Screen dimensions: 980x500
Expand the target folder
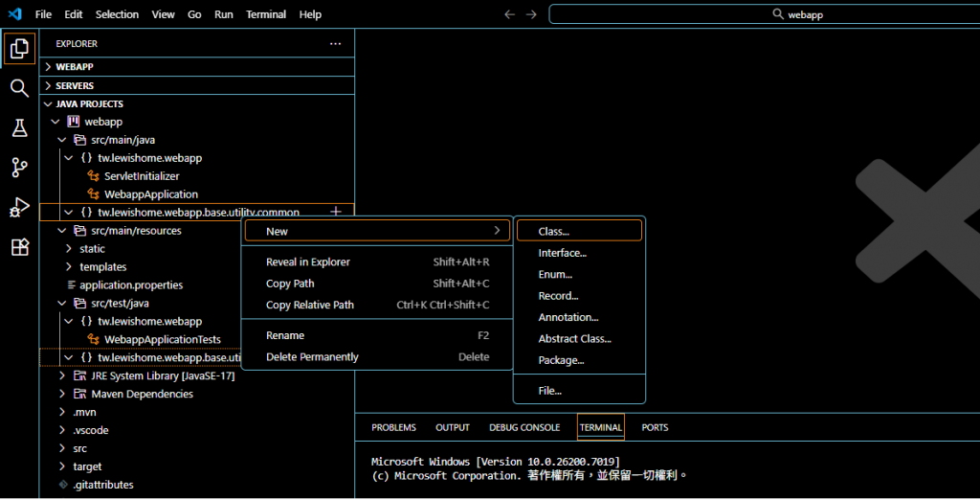tap(62, 466)
